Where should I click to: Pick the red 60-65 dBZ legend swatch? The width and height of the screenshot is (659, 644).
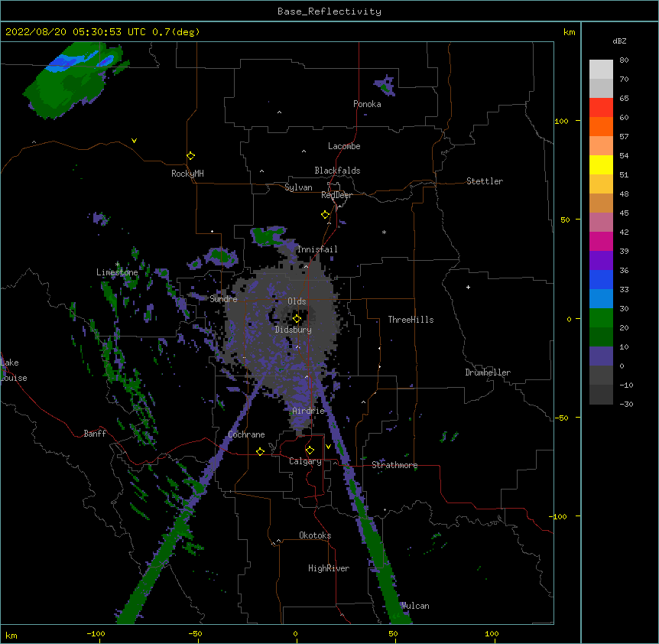click(x=601, y=107)
